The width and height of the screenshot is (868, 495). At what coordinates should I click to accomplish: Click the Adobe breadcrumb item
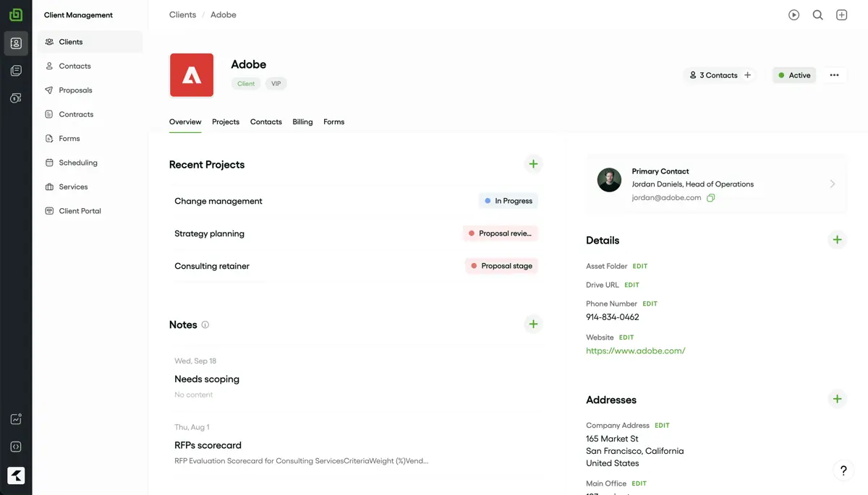coord(224,14)
